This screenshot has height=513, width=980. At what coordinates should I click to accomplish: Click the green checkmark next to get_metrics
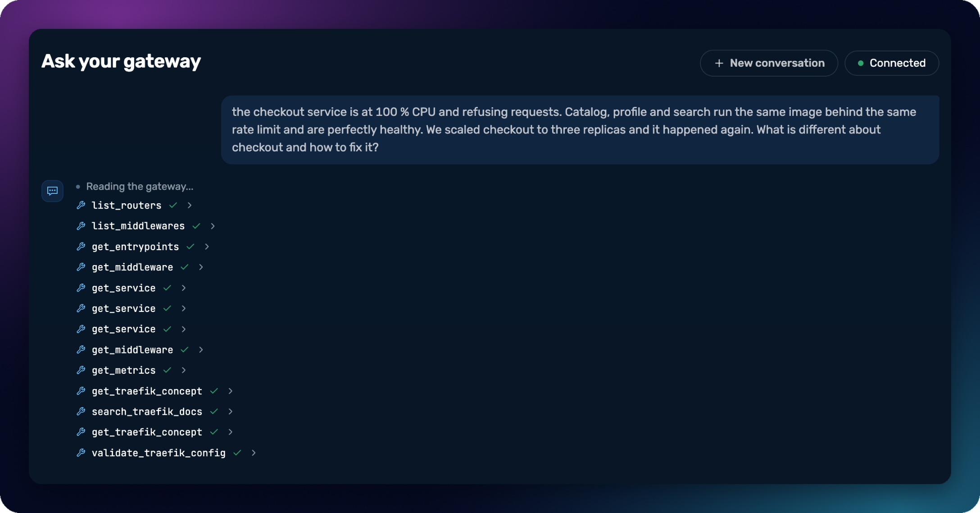tap(167, 370)
